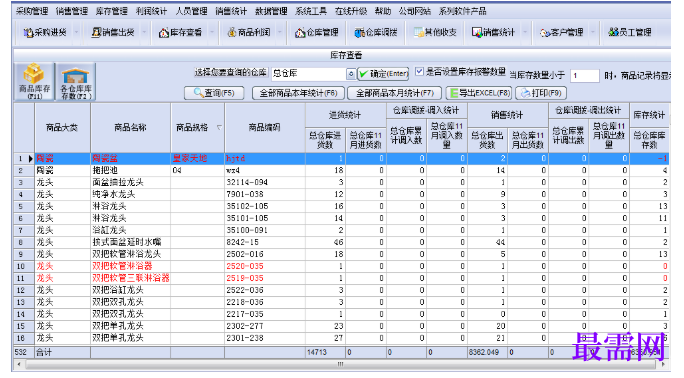The image size is (684, 378).
Task: Click the 导出EXCEL(F8) button
Action: [479, 93]
